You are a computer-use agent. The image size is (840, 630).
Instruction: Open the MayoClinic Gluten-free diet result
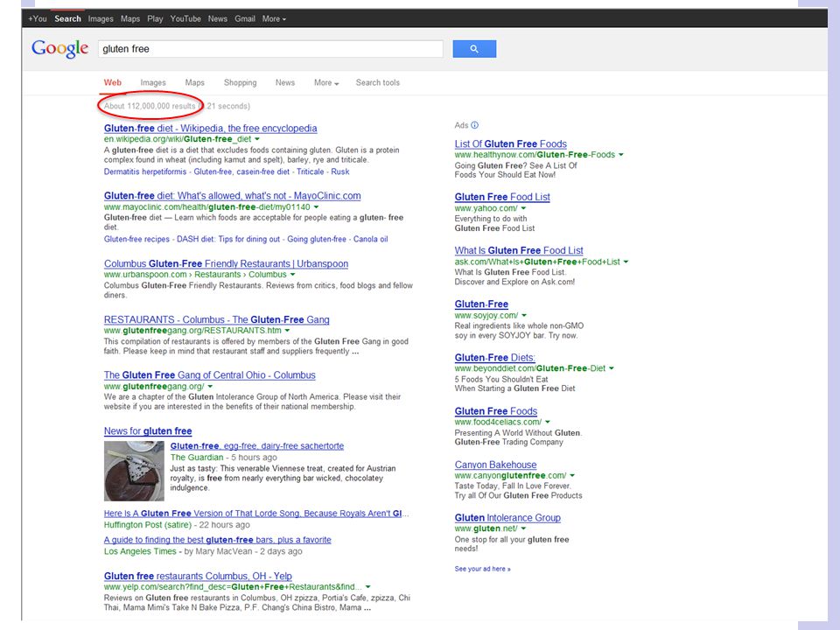pos(233,196)
